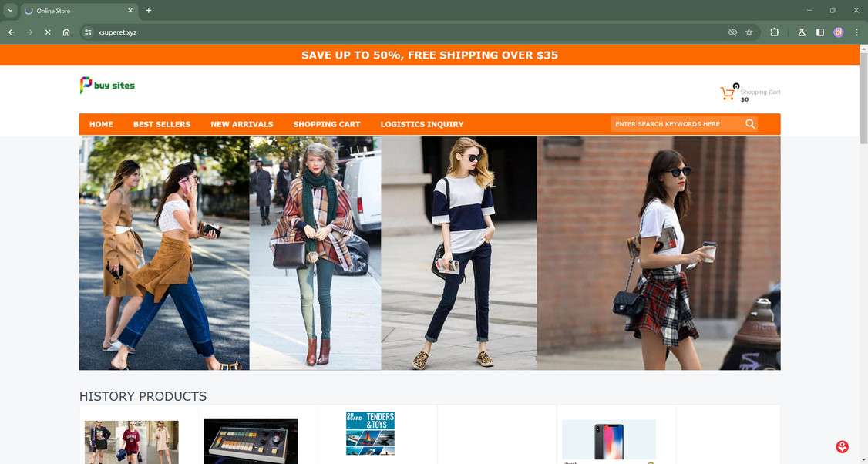Image resolution: width=868 pixels, height=464 pixels.
Task: Bookmark this page with star icon
Action: pos(749,32)
